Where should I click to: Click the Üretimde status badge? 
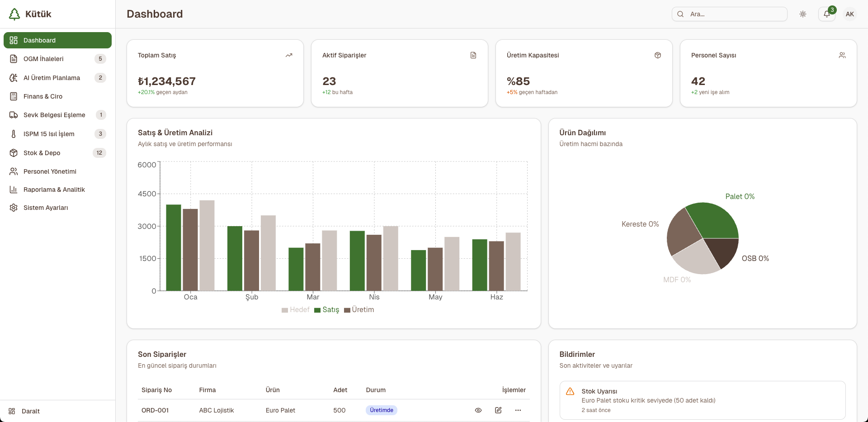(381, 410)
